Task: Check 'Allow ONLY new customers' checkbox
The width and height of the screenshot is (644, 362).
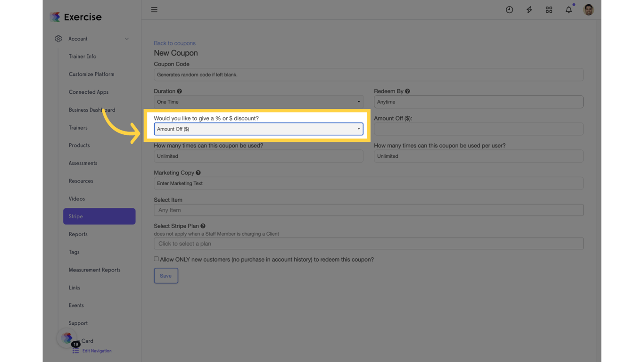Action: [x=156, y=258]
